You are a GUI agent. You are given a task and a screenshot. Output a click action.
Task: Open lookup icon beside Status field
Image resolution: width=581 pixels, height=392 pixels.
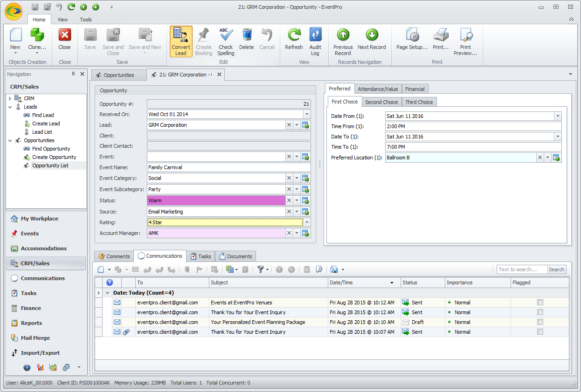click(306, 200)
